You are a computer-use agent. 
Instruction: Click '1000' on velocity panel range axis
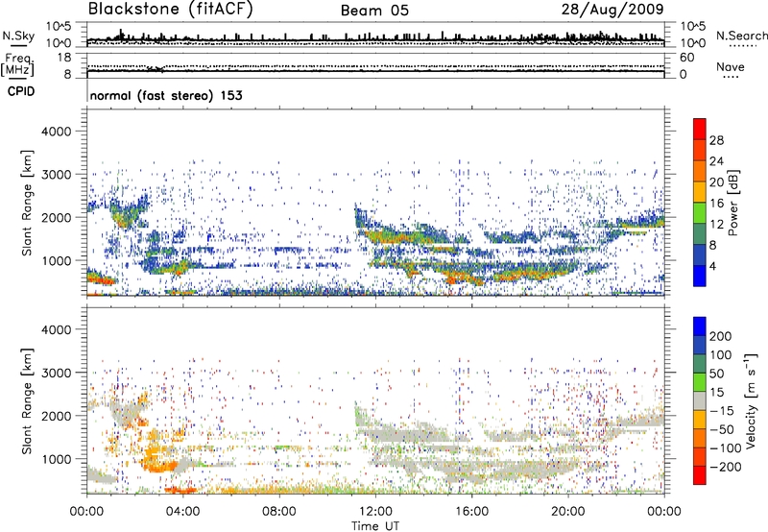[x=57, y=459]
